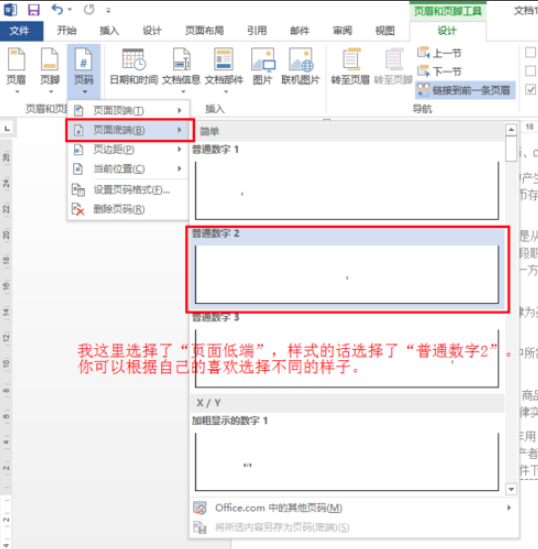
Task: Switch to the 审阅 tab
Action: click(x=342, y=31)
